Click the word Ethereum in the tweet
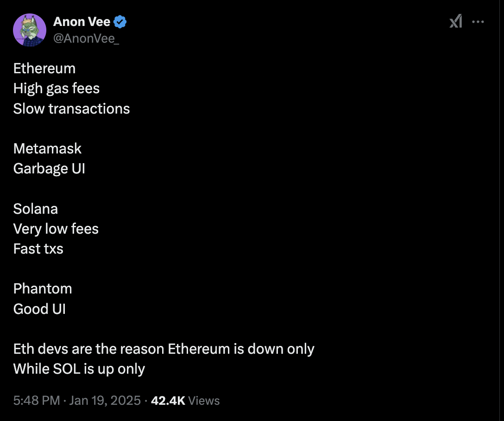Screen dimensions: 504x421 click(x=44, y=68)
